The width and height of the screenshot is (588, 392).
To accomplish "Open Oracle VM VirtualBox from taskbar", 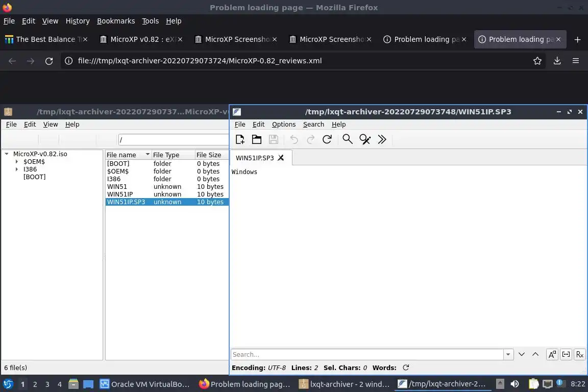I will 145,384.
